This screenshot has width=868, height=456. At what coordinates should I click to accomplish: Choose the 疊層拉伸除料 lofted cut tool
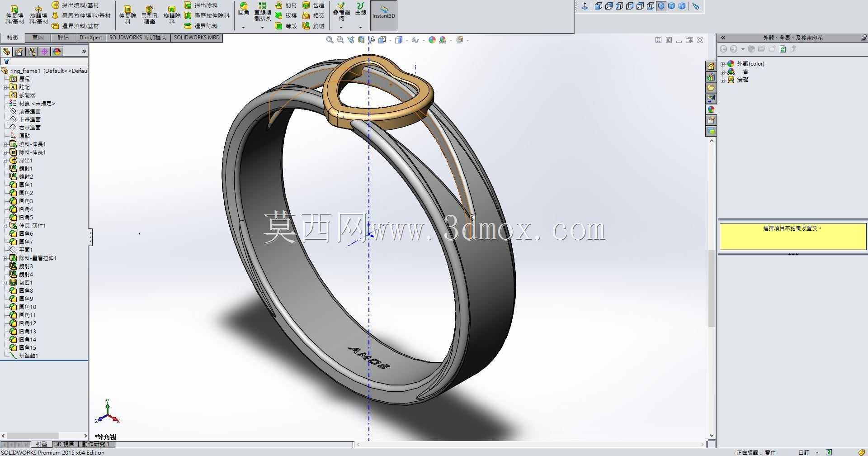(207, 15)
